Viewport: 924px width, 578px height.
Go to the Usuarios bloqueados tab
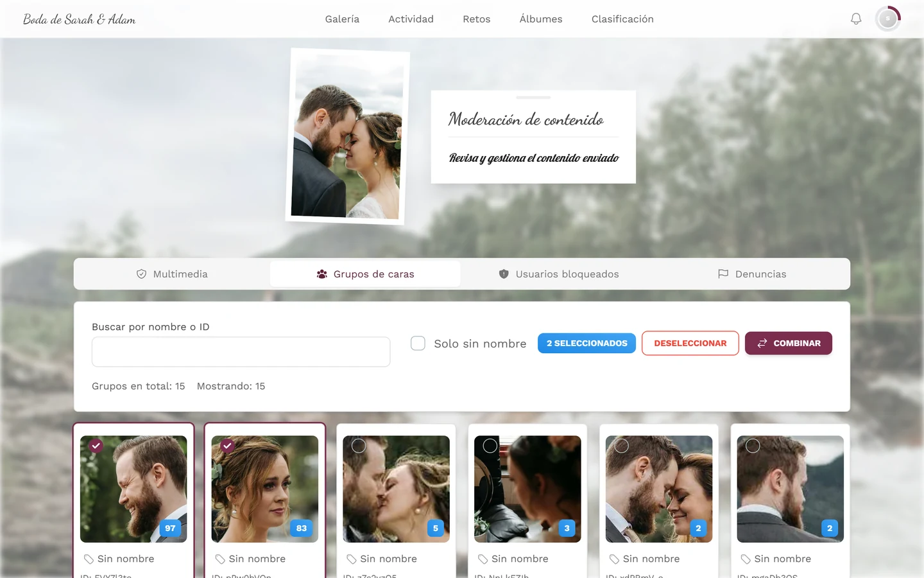click(558, 274)
